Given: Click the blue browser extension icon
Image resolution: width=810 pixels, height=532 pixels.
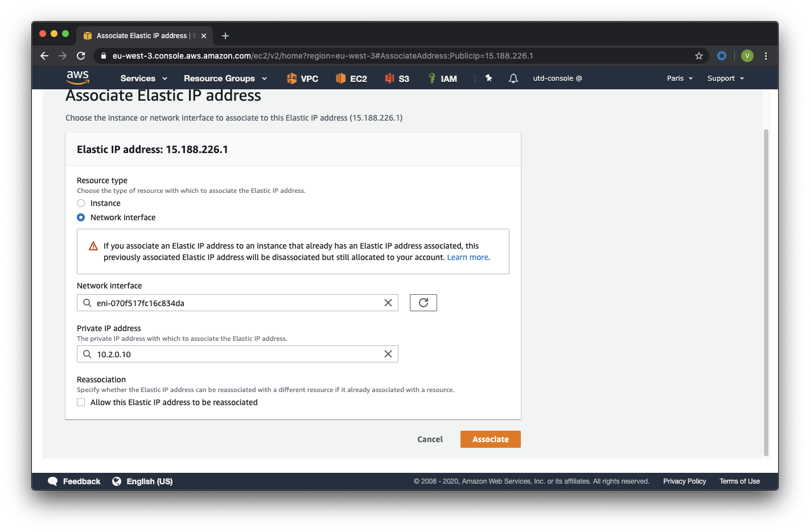Looking at the screenshot, I should tap(722, 56).
